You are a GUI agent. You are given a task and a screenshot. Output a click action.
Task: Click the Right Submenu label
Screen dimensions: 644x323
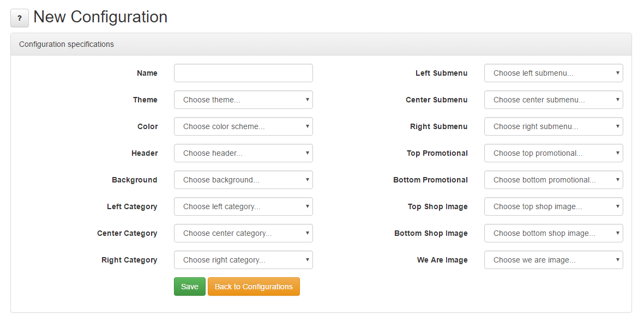coord(438,126)
